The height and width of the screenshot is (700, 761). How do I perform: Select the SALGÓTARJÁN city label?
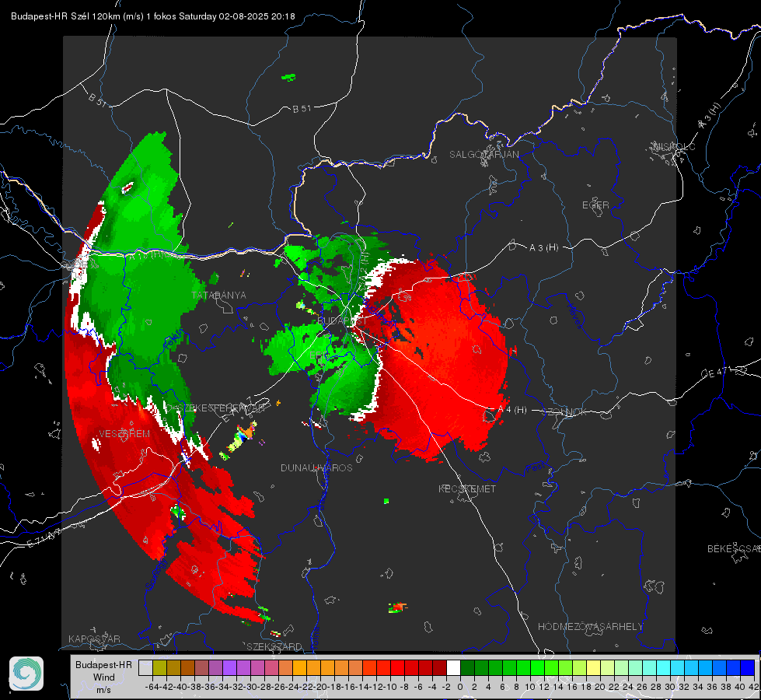(483, 155)
